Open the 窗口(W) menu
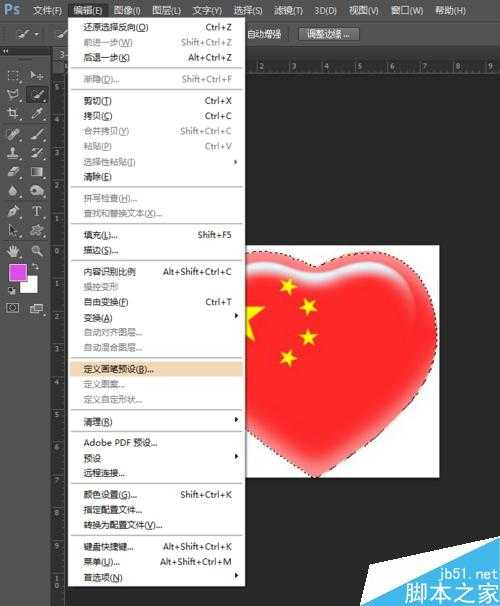The width and height of the screenshot is (500, 606). [407, 10]
